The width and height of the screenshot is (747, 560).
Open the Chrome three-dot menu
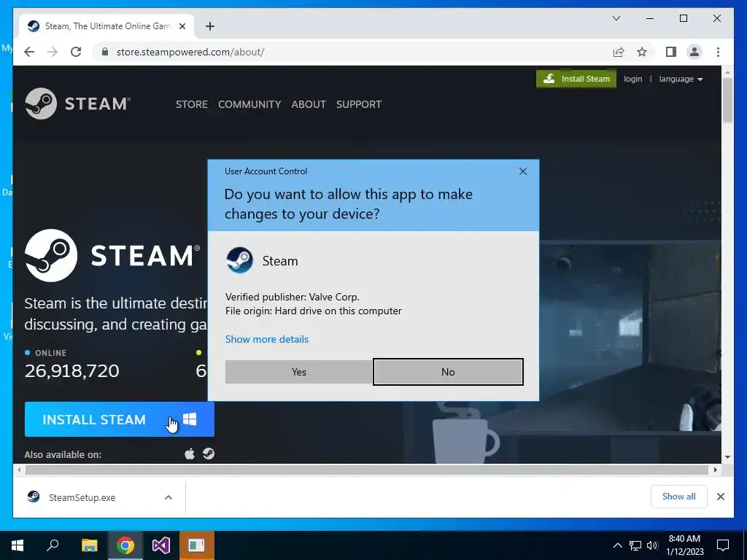718,52
